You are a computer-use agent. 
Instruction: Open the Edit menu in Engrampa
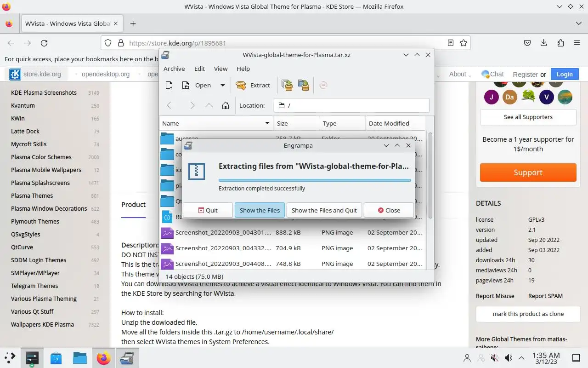pos(199,69)
